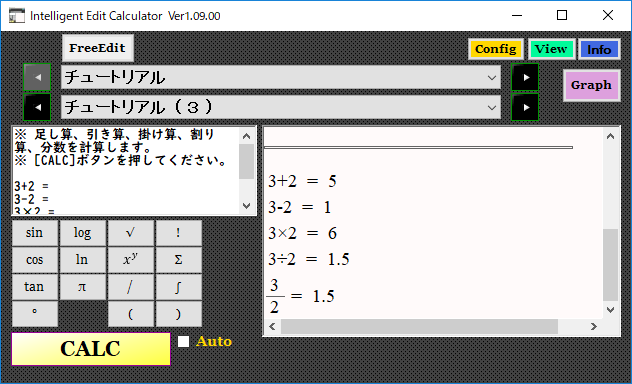Click the input area scroll down arrow
632x384 pixels.
coord(247,206)
